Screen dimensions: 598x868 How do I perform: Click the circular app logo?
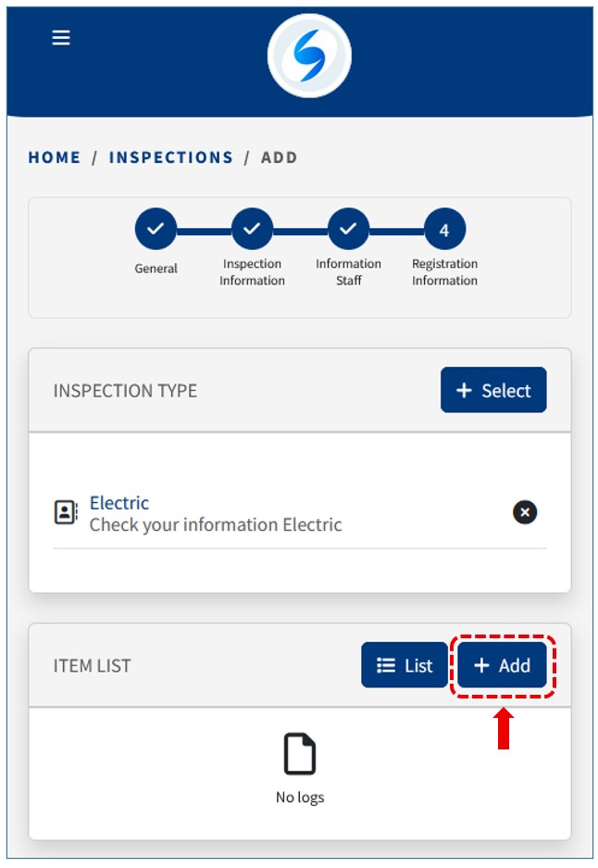tap(309, 56)
